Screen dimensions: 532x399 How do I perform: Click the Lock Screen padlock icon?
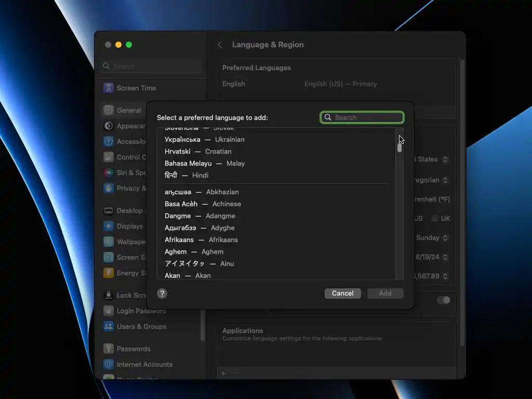pos(108,296)
